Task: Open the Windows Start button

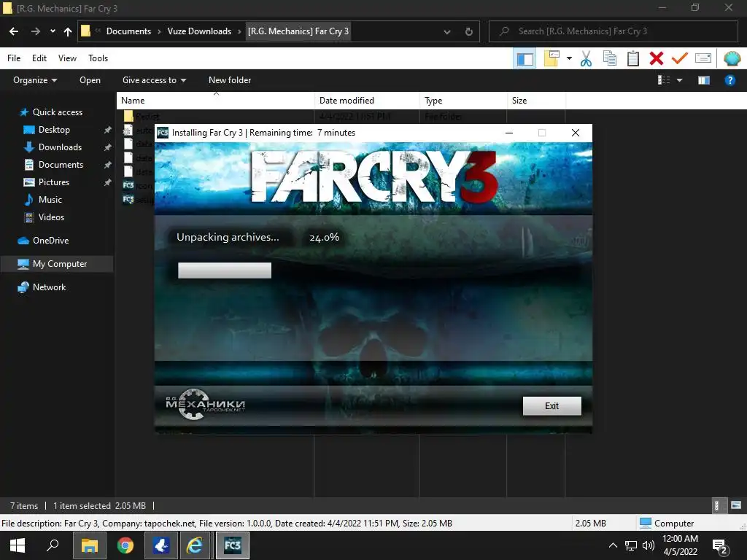Action: [18, 545]
